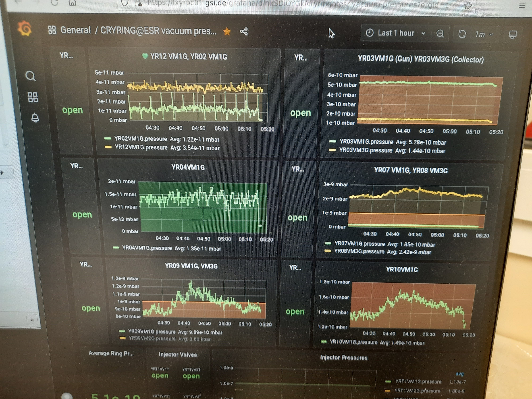Click the open status beside YR10VM1G panel
The image size is (532, 399).
[295, 311]
